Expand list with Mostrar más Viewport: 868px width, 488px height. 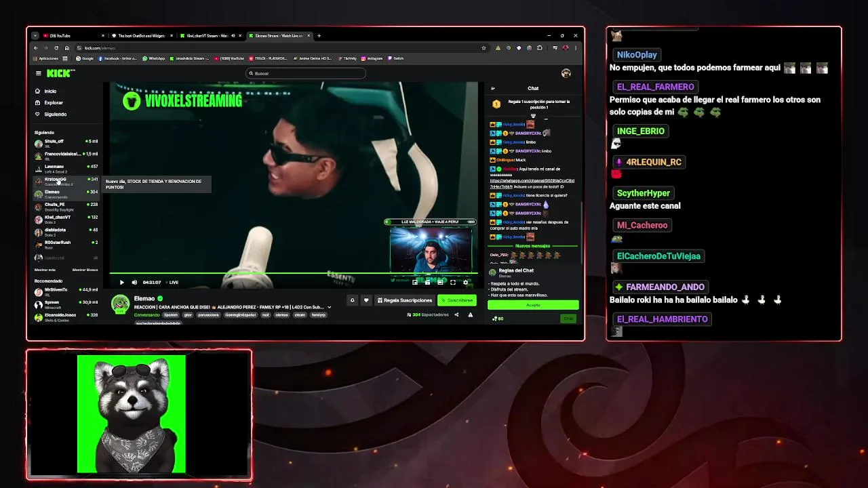(x=45, y=270)
